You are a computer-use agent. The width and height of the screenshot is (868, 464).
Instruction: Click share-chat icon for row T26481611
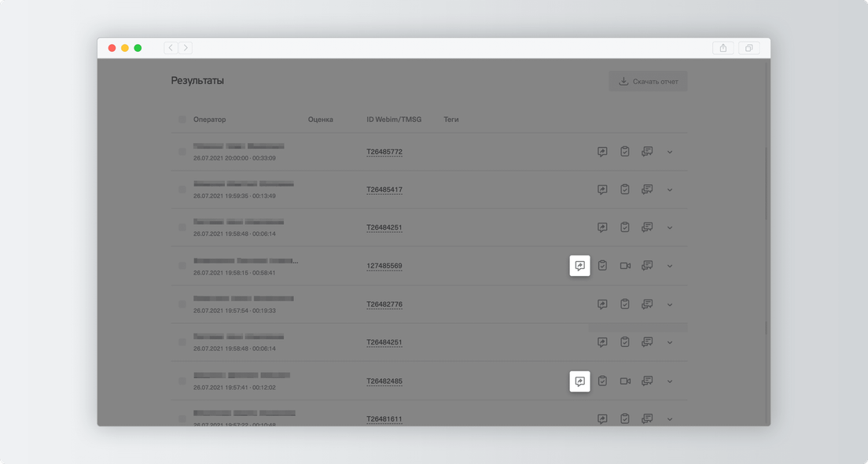click(x=602, y=419)
